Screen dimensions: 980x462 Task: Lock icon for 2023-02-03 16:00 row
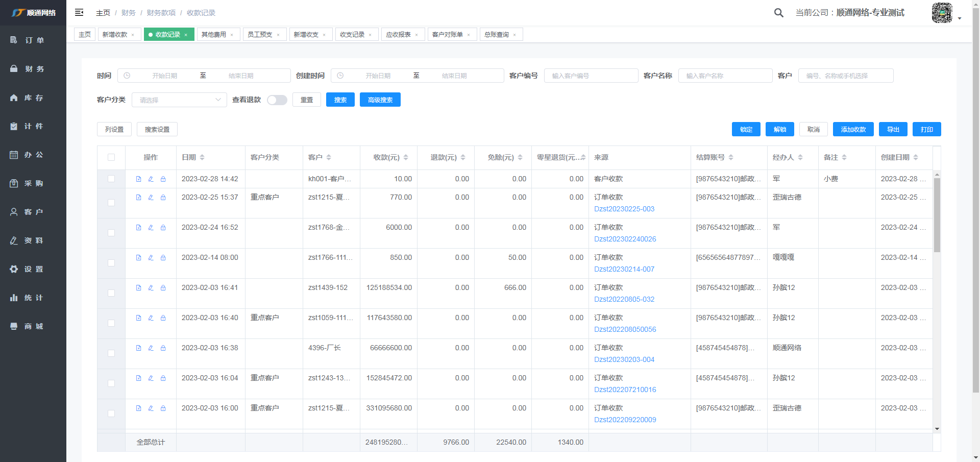point(163,408)
